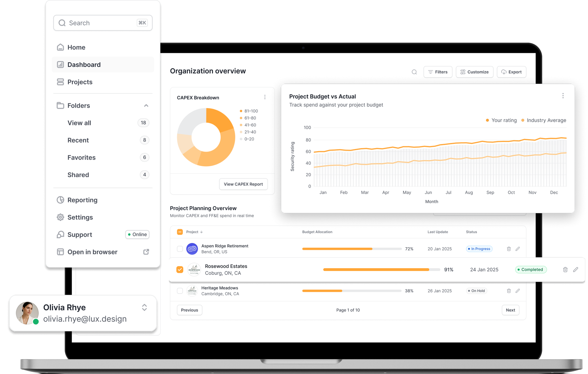Toggle the select-all checkbox in Project header
The height and width of the screenshot is (374, 588).
click(x=180, y=232)
